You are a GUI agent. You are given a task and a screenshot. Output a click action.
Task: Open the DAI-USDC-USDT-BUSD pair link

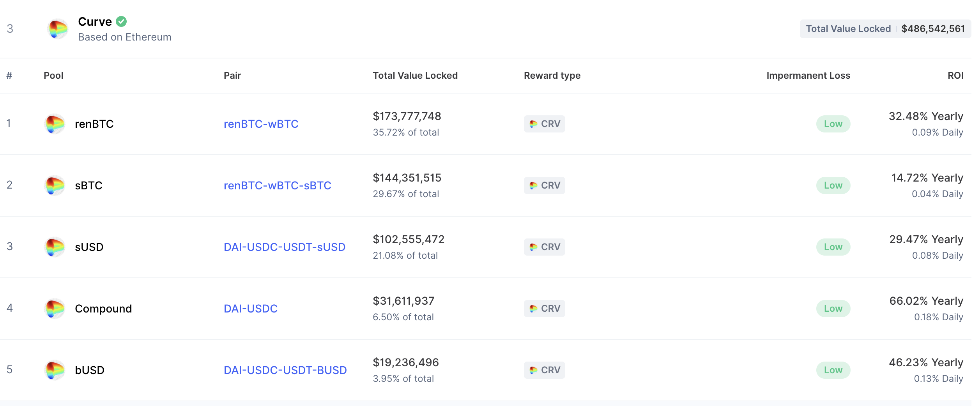click(x=285, y=370)
